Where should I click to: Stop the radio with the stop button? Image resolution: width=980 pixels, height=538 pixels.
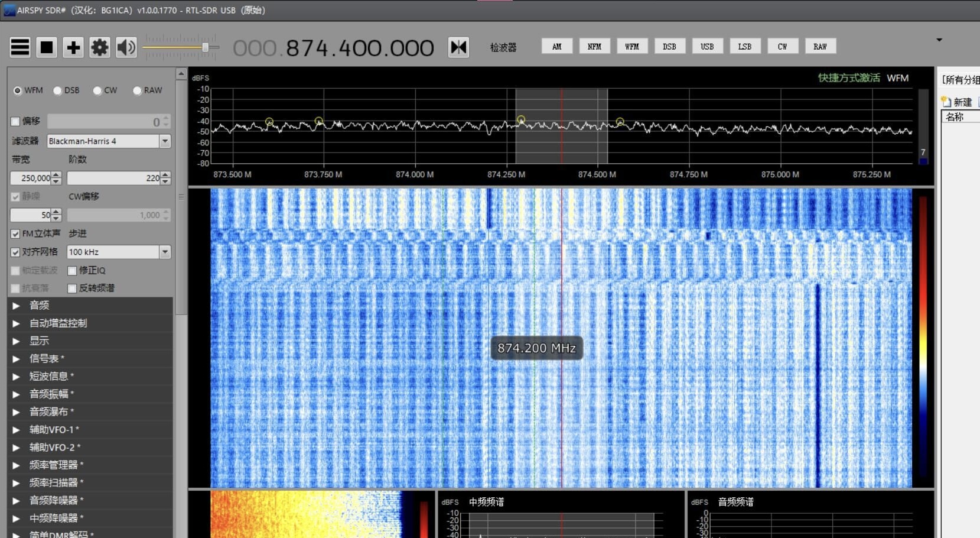click(x=47, y=47)
